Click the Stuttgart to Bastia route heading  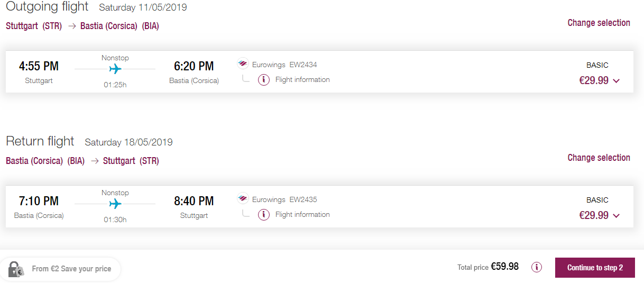pos(82,26)
